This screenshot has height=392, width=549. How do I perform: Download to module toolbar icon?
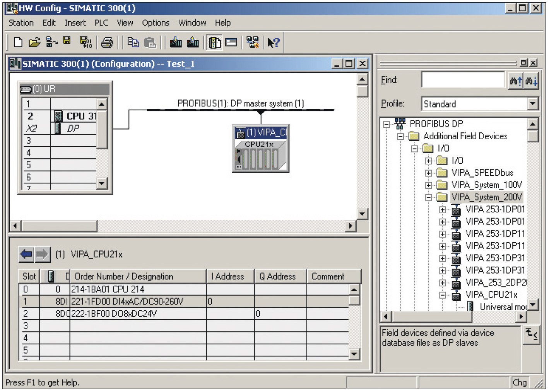tap(176, 42)
